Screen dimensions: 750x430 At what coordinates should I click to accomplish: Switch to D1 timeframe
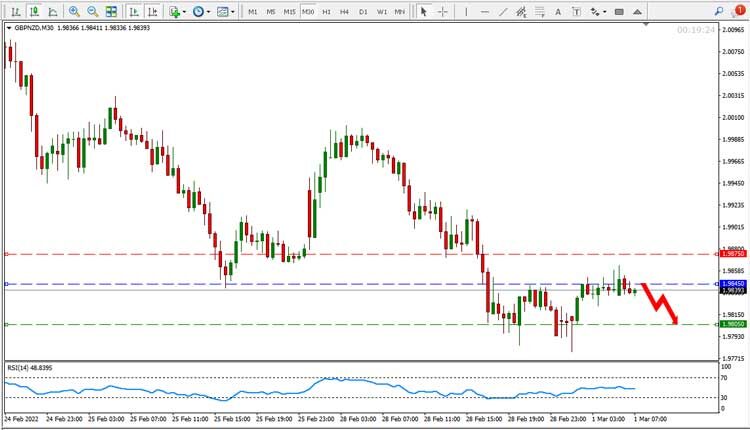tap(363, 12)
